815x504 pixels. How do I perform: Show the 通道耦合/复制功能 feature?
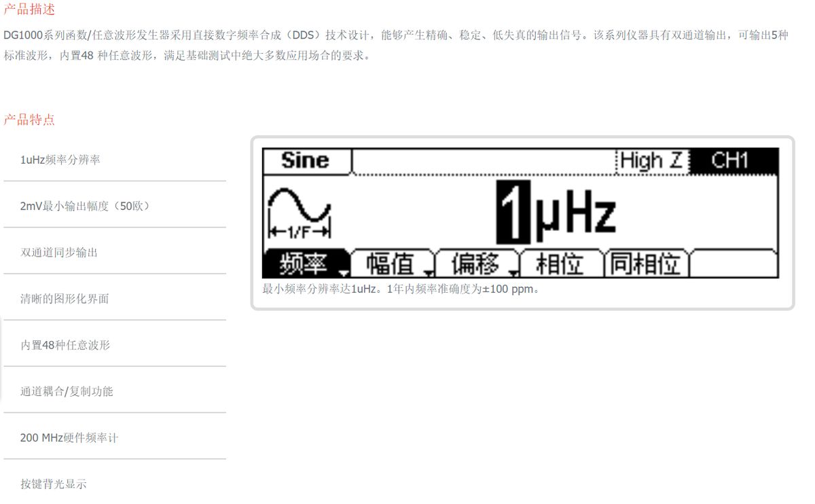click(67, 391)
